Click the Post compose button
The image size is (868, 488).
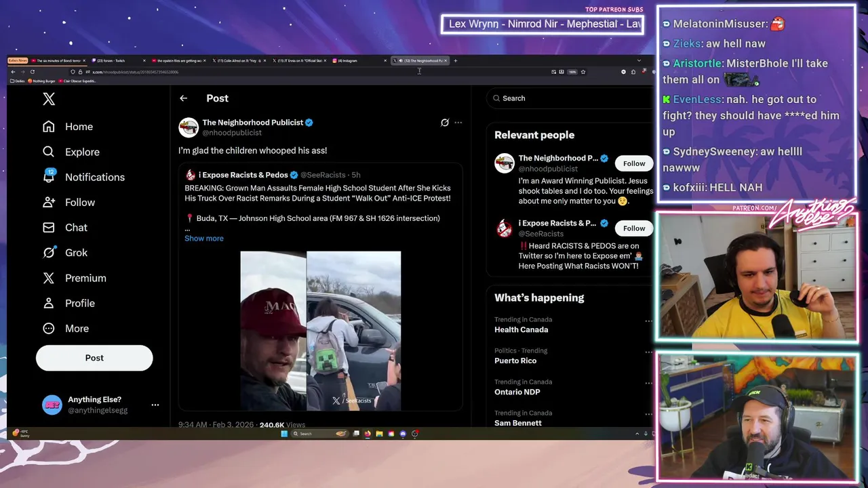pos(94,358)
